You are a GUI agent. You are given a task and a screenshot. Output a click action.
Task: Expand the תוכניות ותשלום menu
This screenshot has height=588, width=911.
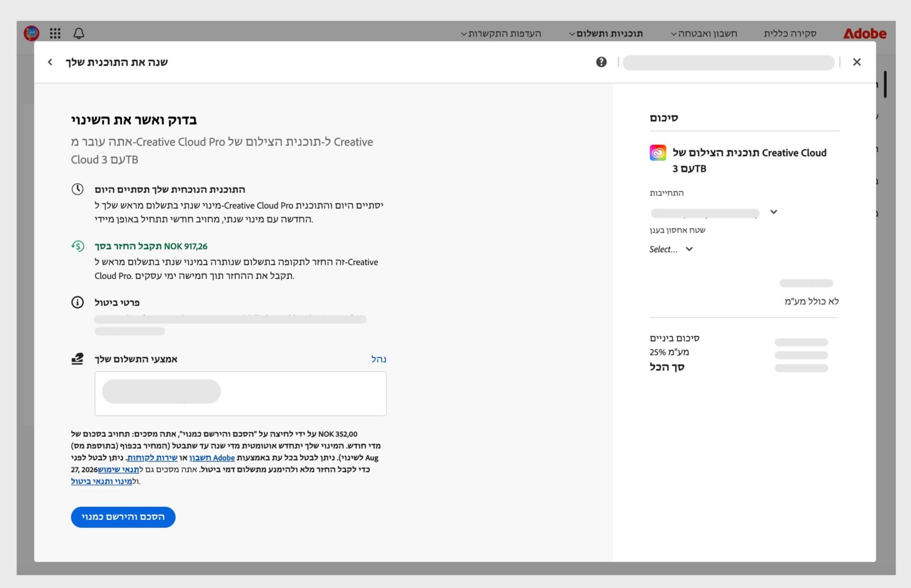click(606, 33)
